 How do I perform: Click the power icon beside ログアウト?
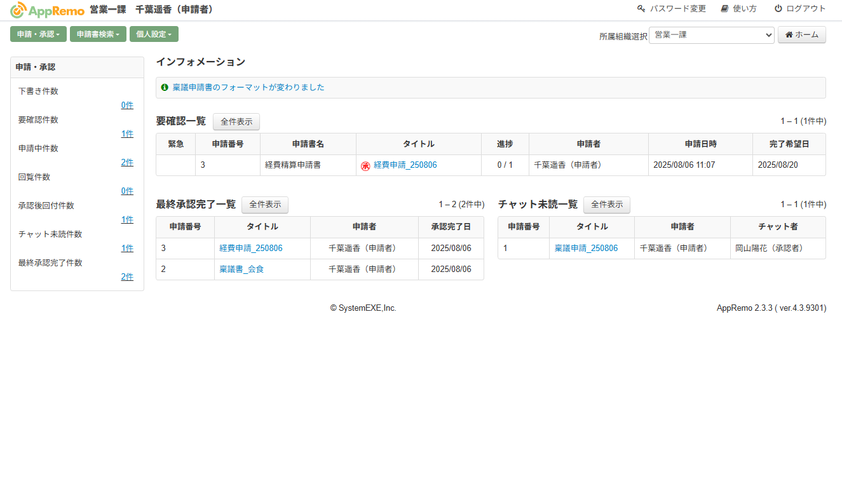pyautogui.click(x=777, y=10)
